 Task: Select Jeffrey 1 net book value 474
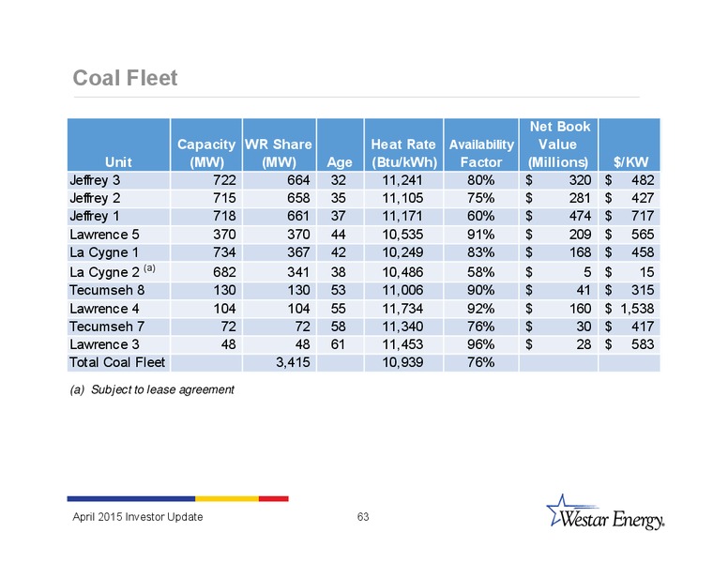click(581, 217)
